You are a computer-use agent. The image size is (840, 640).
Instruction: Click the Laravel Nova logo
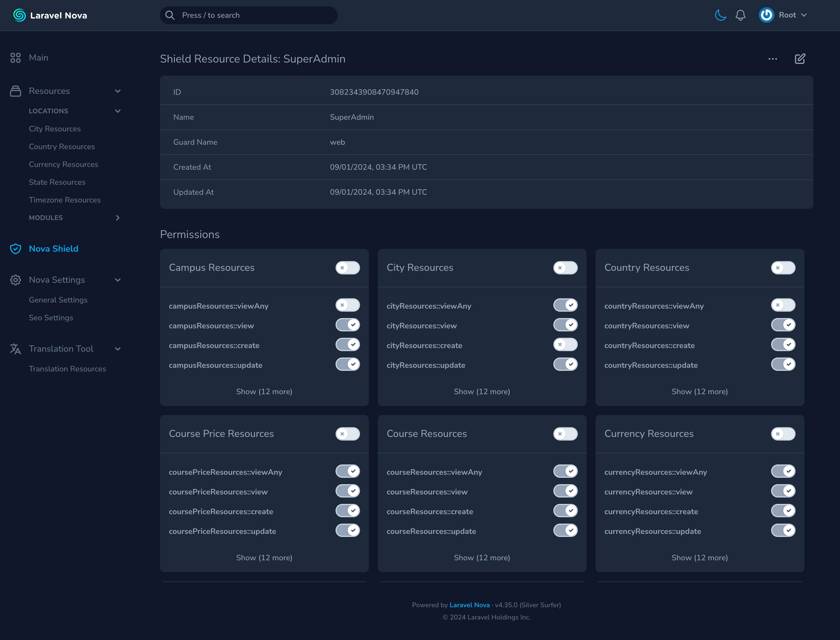point(50,15)
